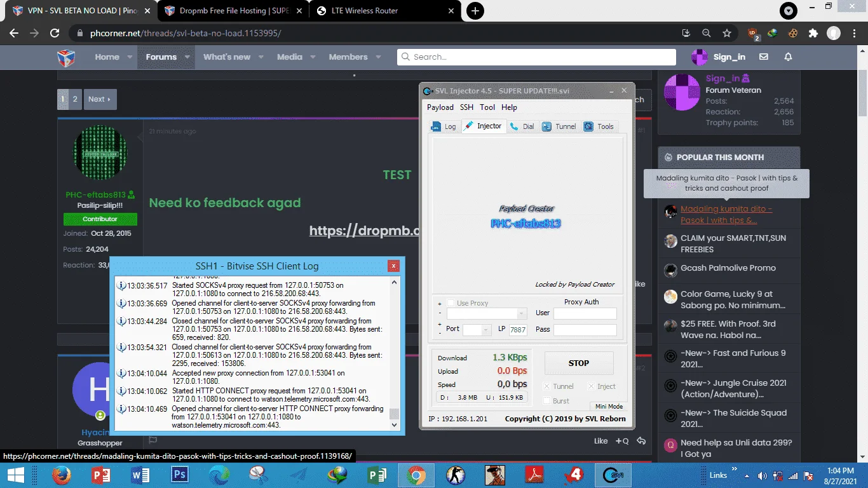Switch to SVL Injector taskbar icon
Screen dimensions: 868x488
pos(613,475)
